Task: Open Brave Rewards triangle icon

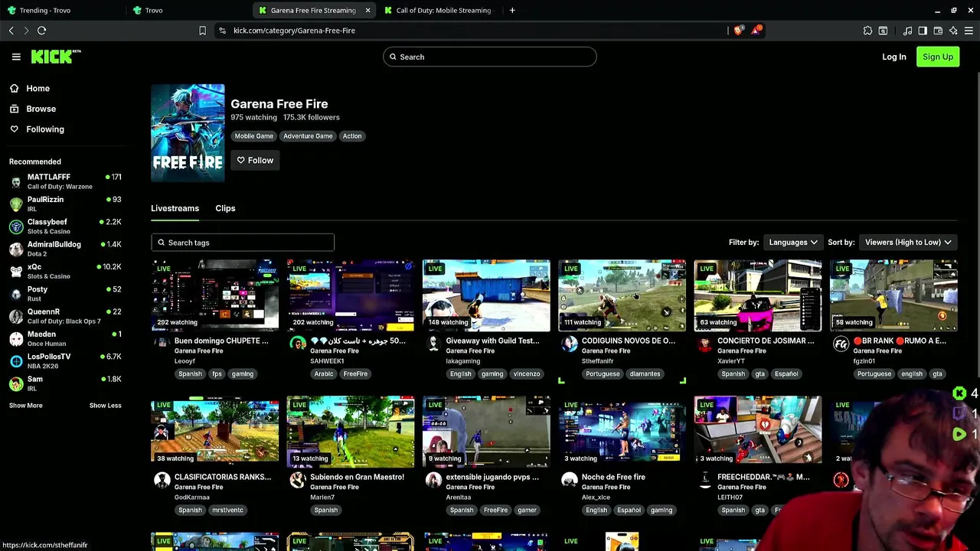Action: click(757, 31)
